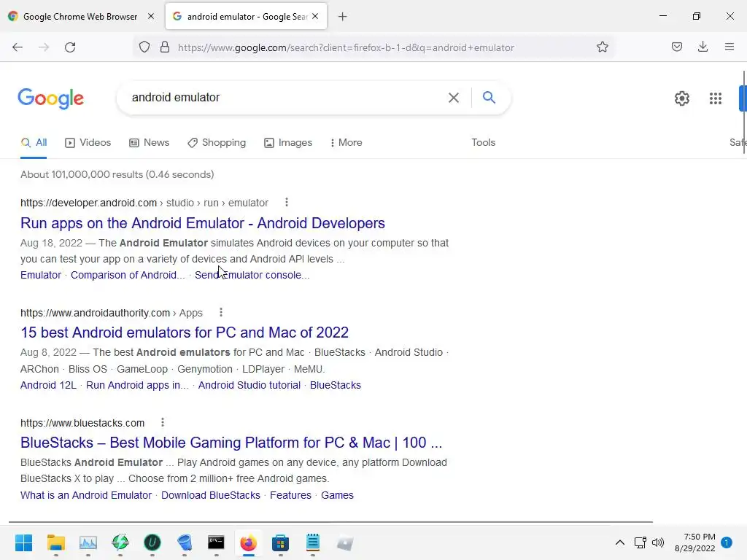Click the Download BlueStacks sitelink
This screenshot has height=560, width=747.
(x=211, y=495)
